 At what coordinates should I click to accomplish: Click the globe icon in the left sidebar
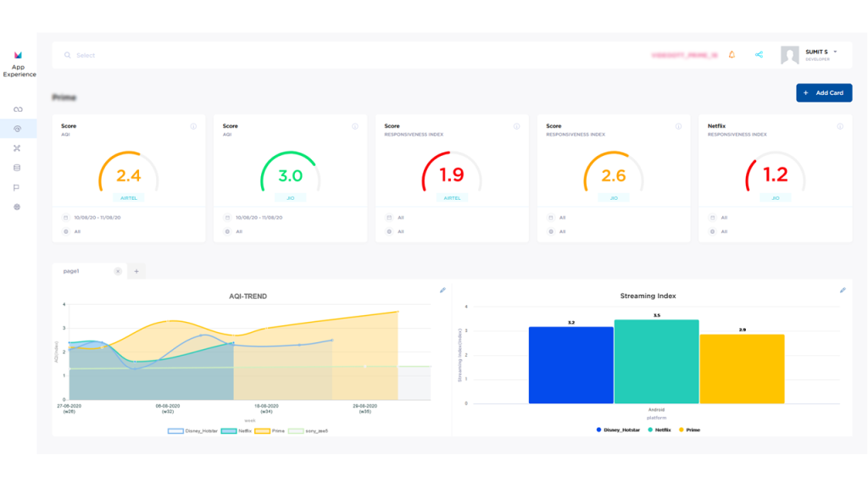tap(18, 207)
